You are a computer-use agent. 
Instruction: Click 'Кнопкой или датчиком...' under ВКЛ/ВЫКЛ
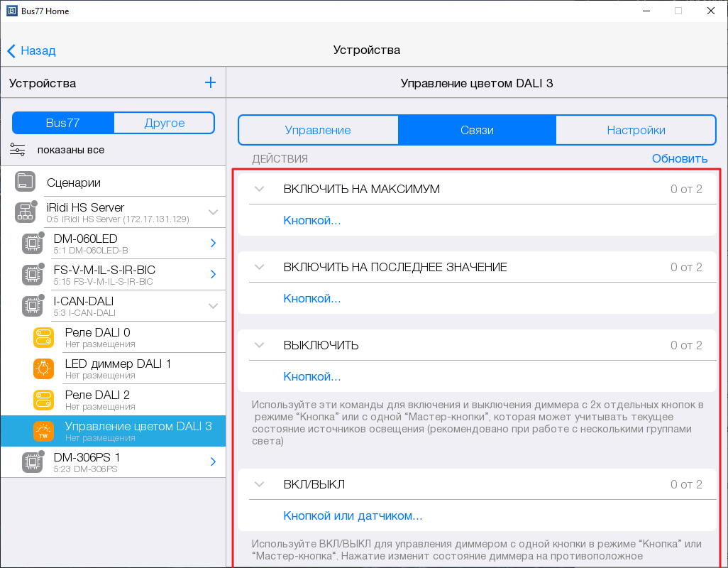[353, 515]
